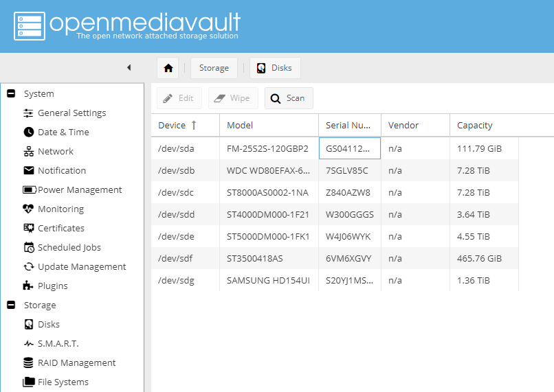This screenshot has width=554, height=392.
Task: Select Plugins in the sidebar
Action: click(53, 286)
